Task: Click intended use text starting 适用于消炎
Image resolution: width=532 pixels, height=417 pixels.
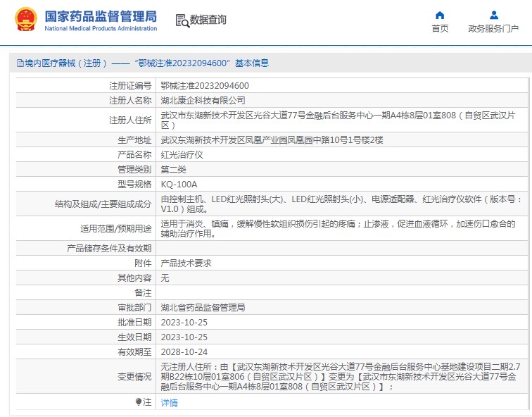Action: 338,228
